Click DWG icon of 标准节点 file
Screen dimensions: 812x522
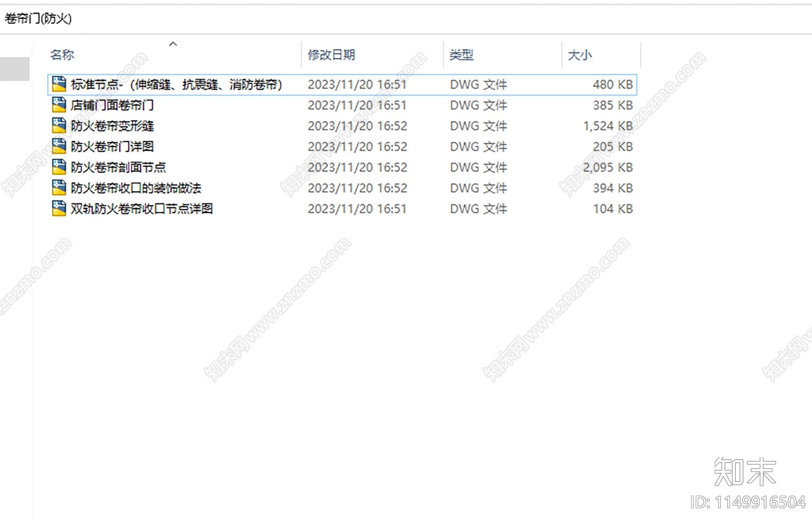[59, 84]
